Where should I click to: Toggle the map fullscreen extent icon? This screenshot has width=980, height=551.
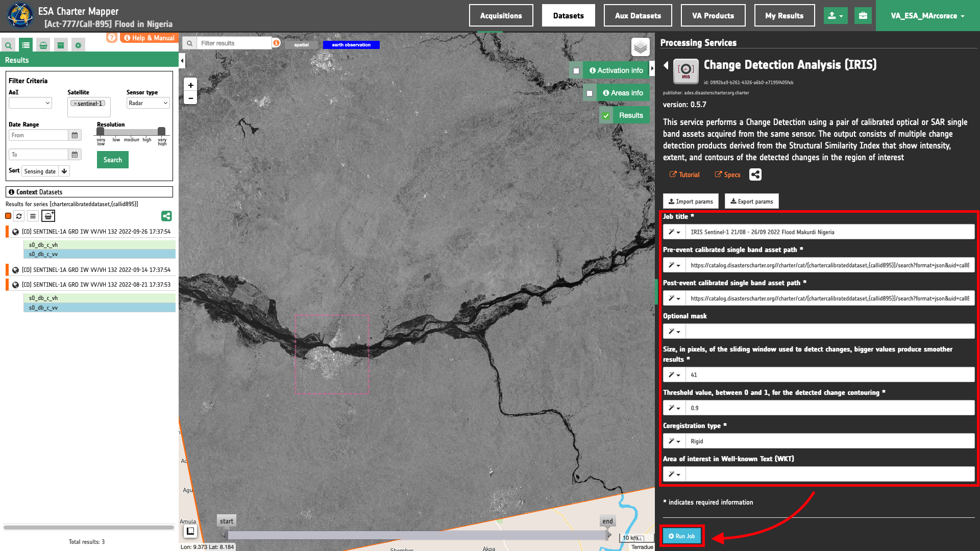click(x=190, y=531)
